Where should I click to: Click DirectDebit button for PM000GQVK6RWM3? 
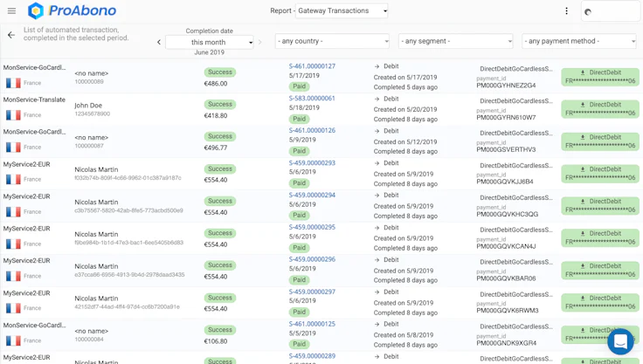[x=600, y=302]
